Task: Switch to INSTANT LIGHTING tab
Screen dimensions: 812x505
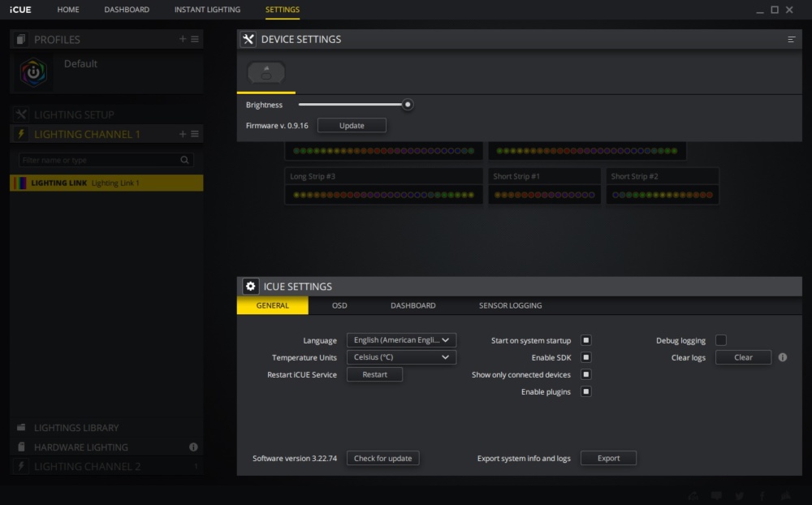Action: (x=207, y=9)
